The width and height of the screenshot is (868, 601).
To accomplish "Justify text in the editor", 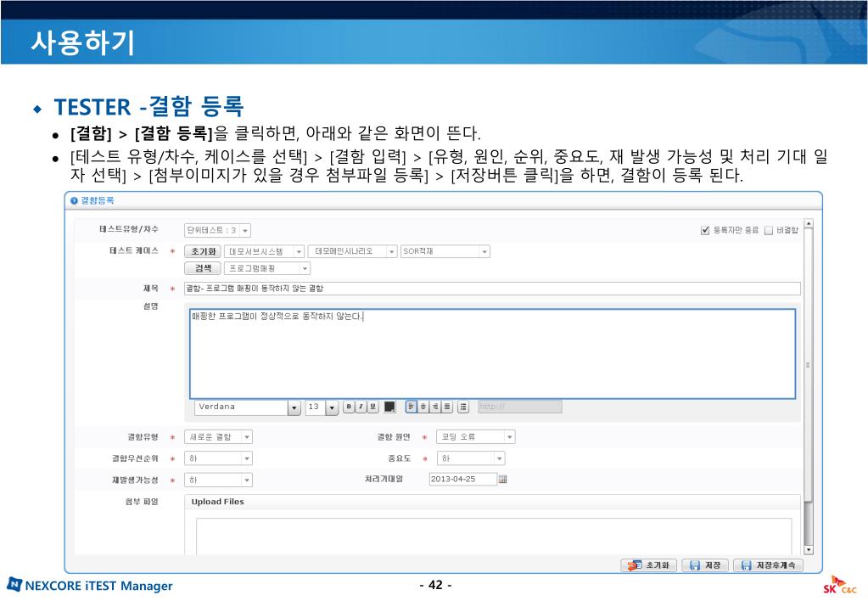I will point(447,407).
